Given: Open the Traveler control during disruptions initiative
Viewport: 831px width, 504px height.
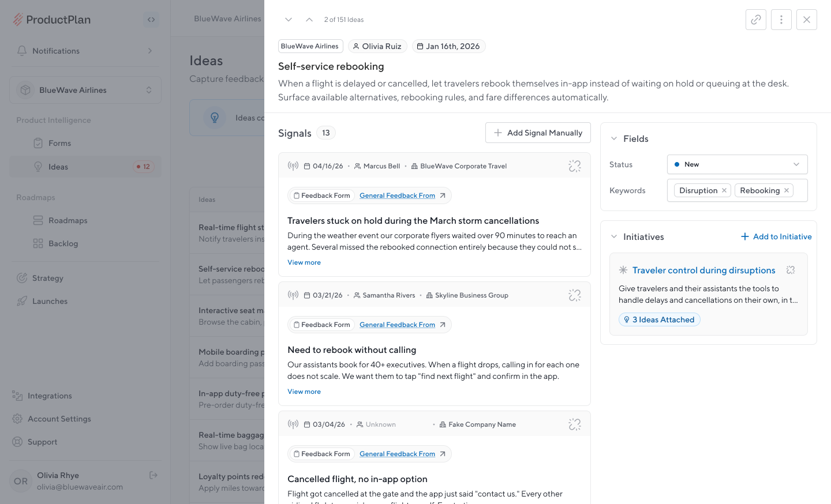Looking at the screenshot, I should click(703, 270).
